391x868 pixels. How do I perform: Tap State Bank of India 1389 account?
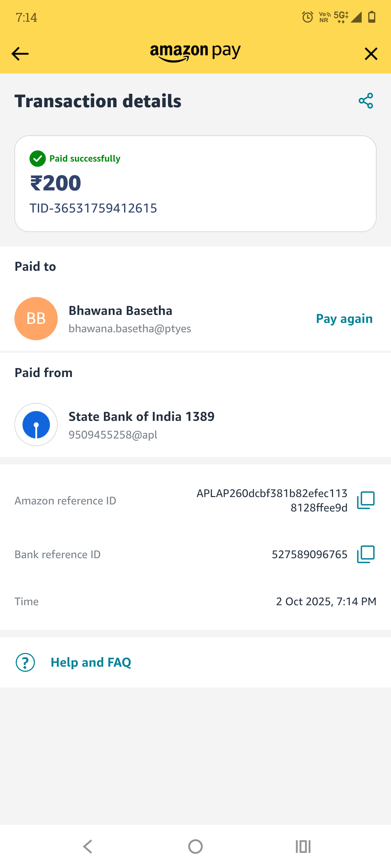click(141, 416)
